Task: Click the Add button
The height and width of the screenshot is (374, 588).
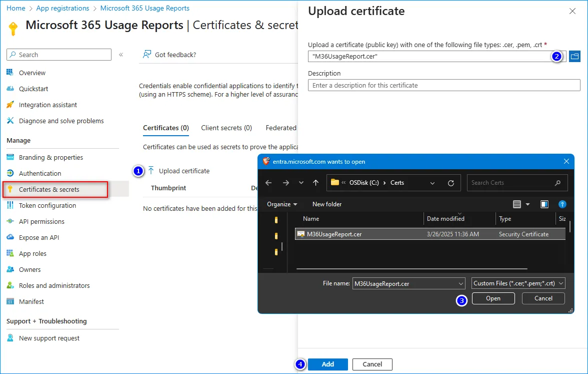Action: tap(327, 364)
